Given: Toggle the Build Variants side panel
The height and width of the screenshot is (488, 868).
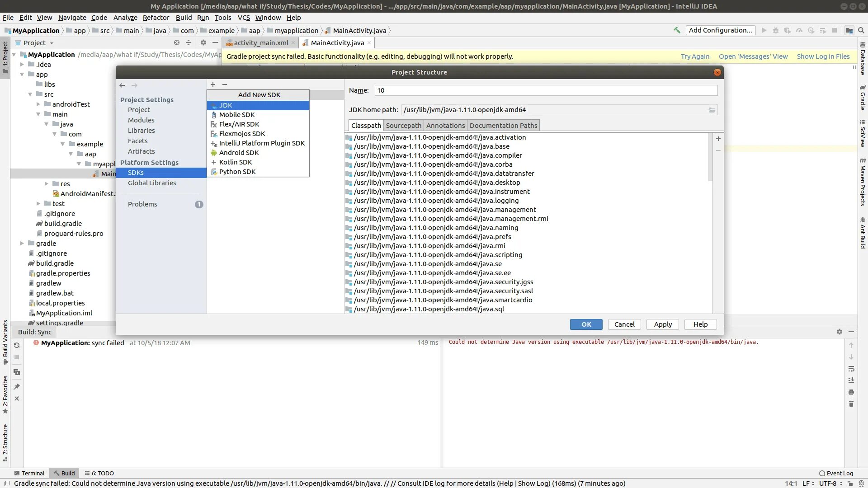Looking at the screenshot, I should coord(5,342).
